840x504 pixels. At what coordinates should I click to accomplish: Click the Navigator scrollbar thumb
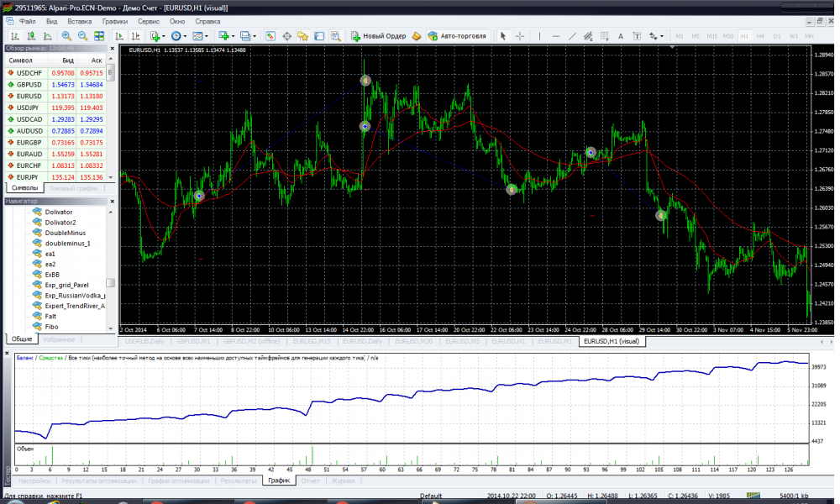tap(110, 283)
